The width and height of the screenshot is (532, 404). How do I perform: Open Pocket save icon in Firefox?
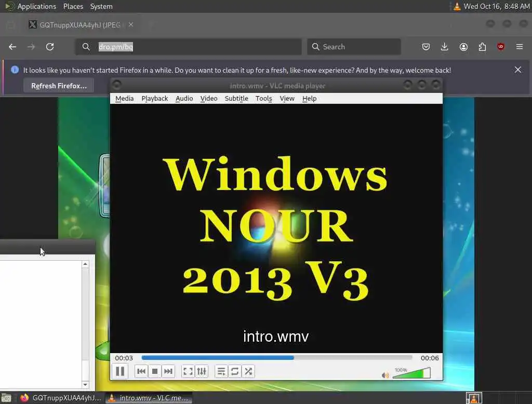[x=426, y=47]
